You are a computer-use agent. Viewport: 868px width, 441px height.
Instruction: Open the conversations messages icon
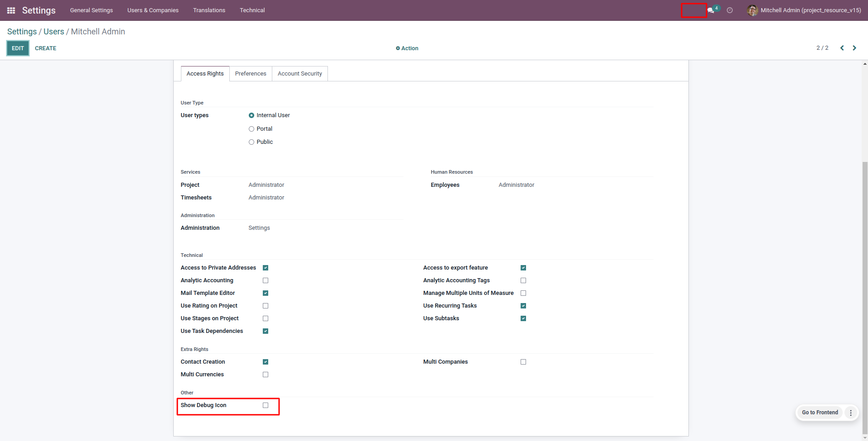click(x=711, y=10)
